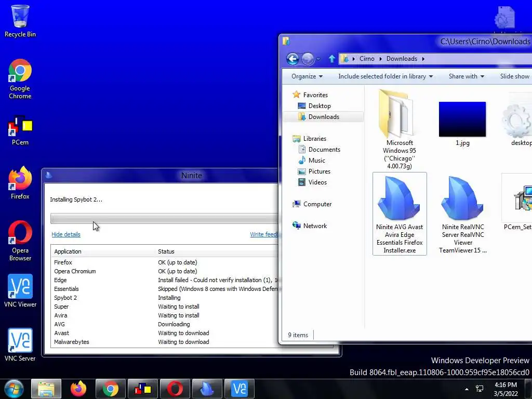Select Ninite AVG Avast Avira installer file
This screenshot has height=399, width=532.
pyautogui.click(x=400, y=214)
